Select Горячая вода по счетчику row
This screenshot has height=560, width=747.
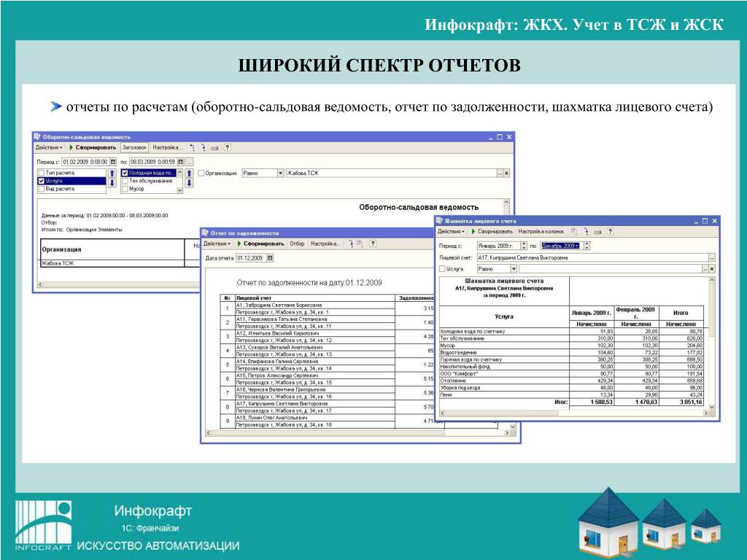[570, 359]
